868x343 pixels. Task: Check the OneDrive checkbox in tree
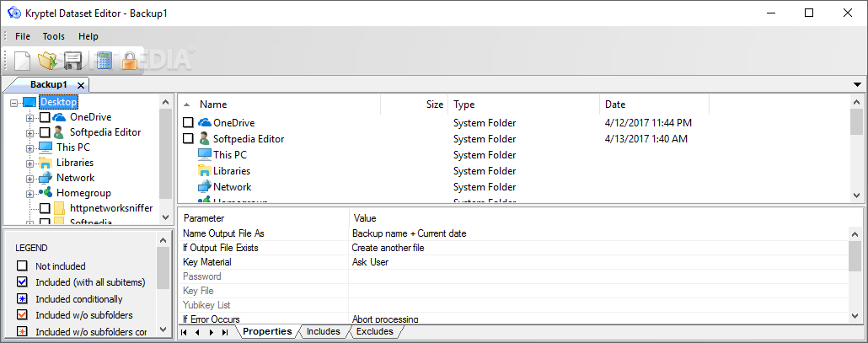tap(46, 118)
